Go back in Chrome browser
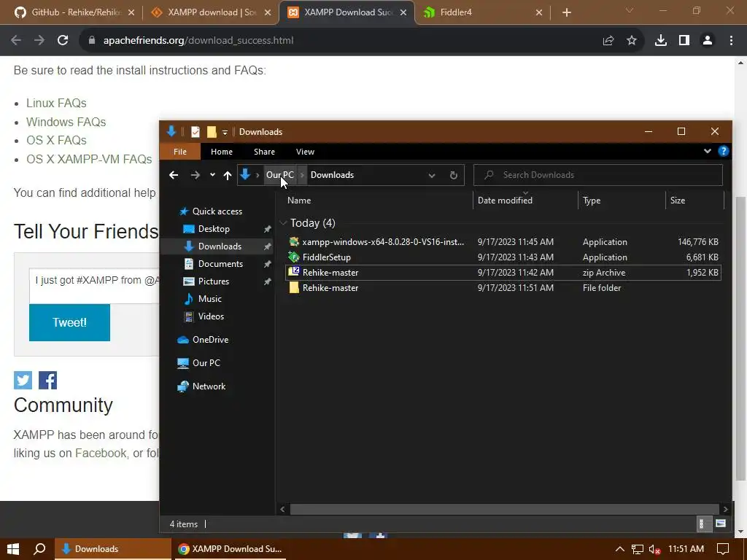This screenshot has width=747, height=560. pos(16,41)
